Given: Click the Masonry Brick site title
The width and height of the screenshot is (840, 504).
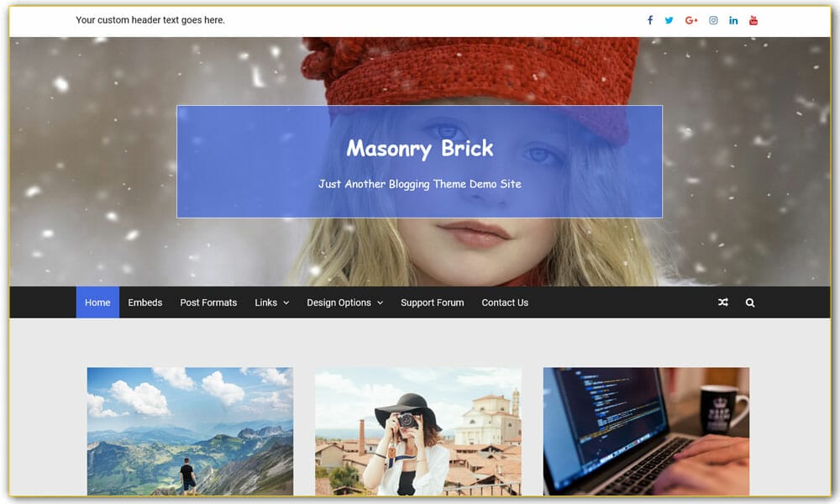Looking at the screenshot, I should click(x=419, y=149).
